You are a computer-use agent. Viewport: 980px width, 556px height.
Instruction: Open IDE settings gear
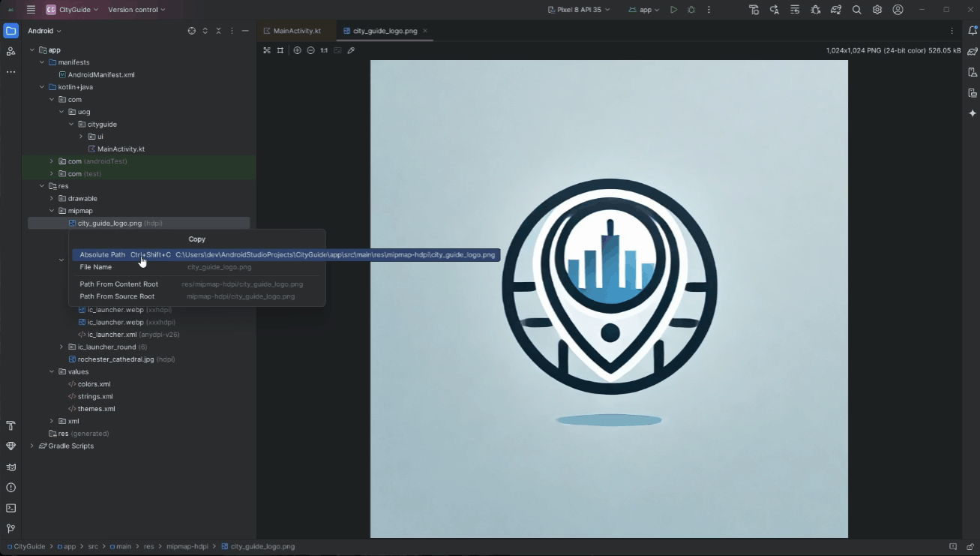[x=877, y=10]
